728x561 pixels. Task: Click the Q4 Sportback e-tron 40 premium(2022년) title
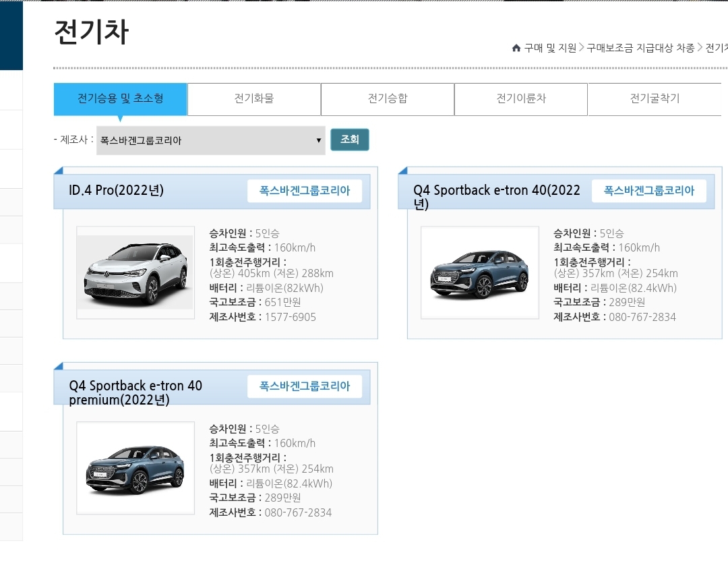(135, 392)
